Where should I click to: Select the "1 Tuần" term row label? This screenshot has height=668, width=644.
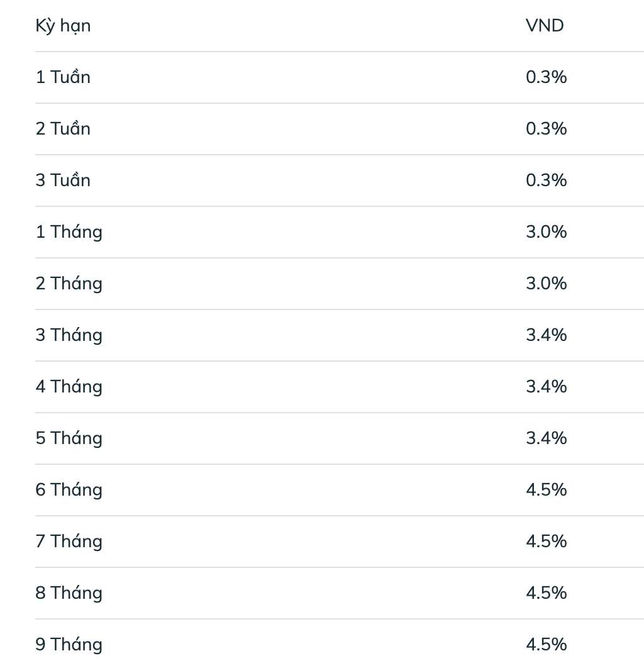[x=63, y=77]
